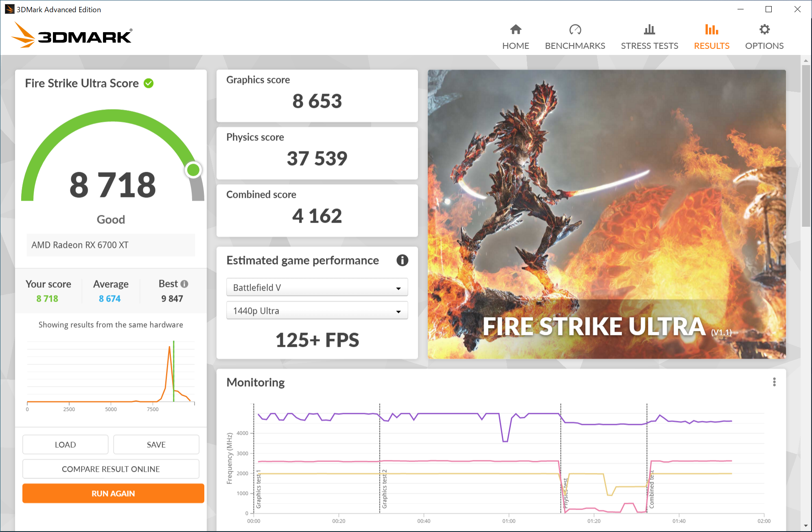
Task: Click the 3DMark logo
Action: (x=72, y=36)
